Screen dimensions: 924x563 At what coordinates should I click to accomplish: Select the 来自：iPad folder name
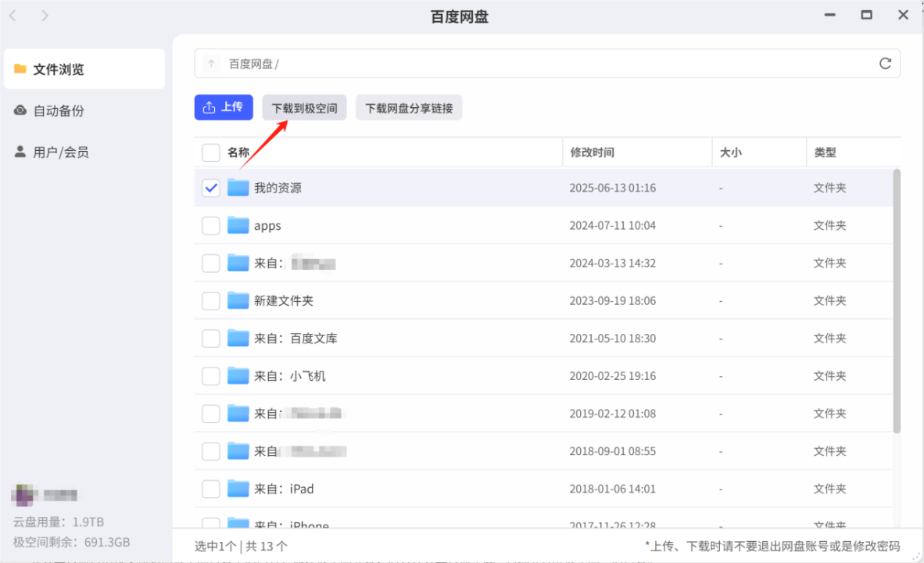click(x=284, y=489)
